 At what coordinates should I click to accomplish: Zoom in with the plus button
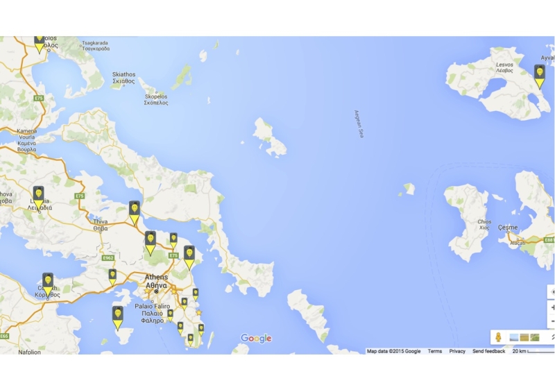(552, 307)
